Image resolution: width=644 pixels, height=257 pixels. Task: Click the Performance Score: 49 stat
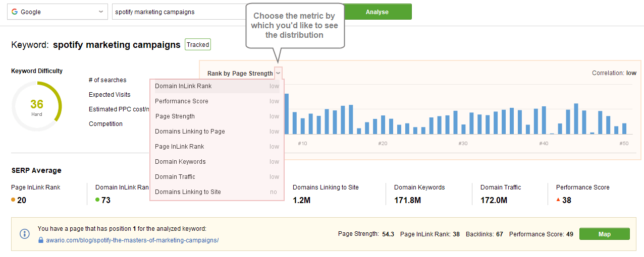(x=541, y=234)
